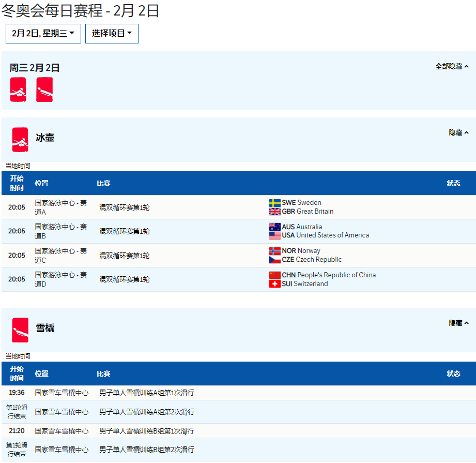Click the Norway flag icon
This screenshot has width=476, height=463.
click(274, 251)
